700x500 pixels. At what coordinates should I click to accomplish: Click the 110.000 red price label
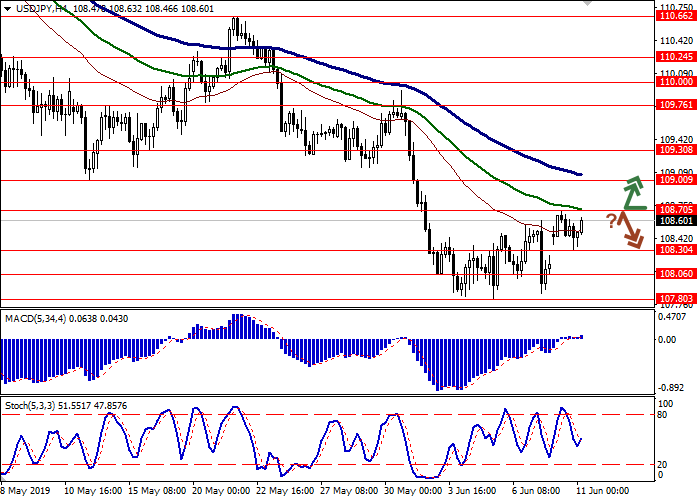676,83
